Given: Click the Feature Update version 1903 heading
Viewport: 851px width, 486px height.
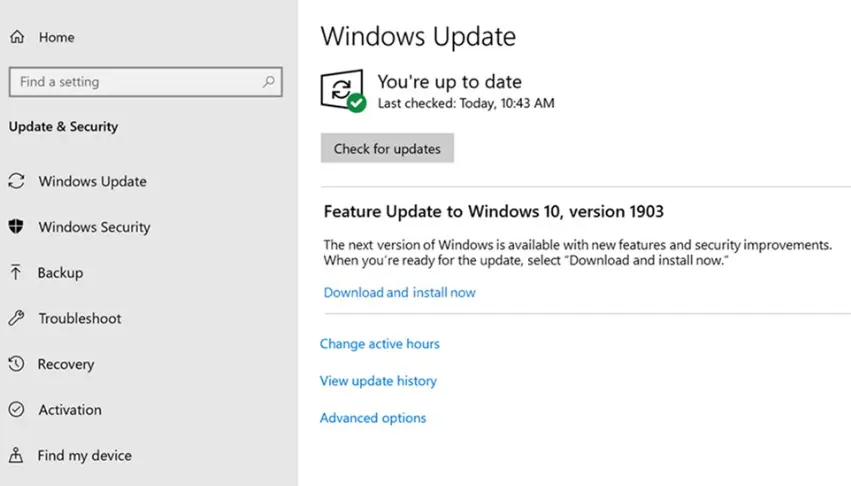Looking at the screenshot, I should (493, 211).
